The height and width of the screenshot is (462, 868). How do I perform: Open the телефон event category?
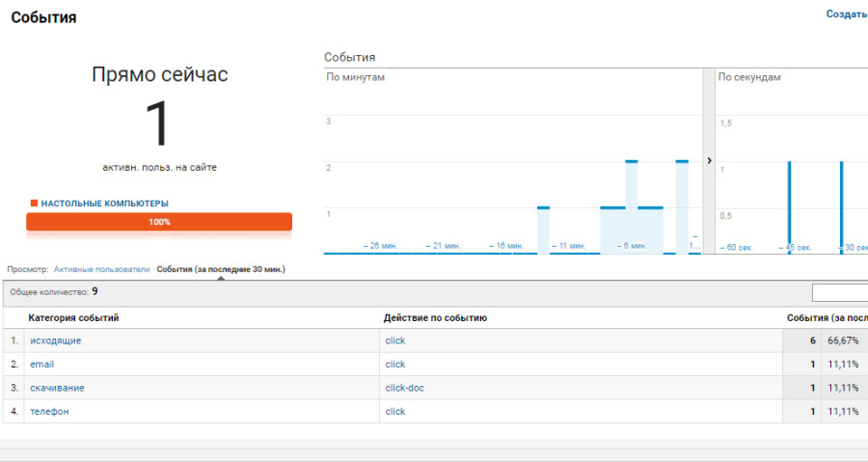coord(49,411)
